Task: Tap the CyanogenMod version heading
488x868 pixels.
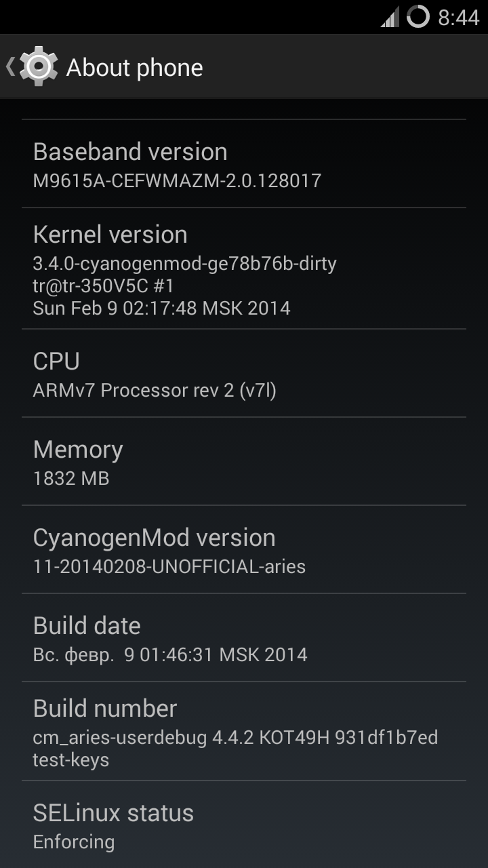Action: 154,538
